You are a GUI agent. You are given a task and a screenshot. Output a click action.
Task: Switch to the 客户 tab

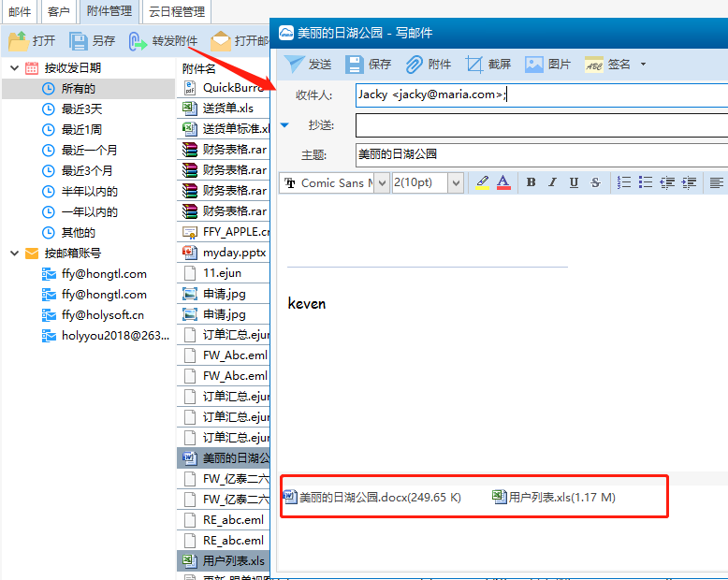pos(58,12)
